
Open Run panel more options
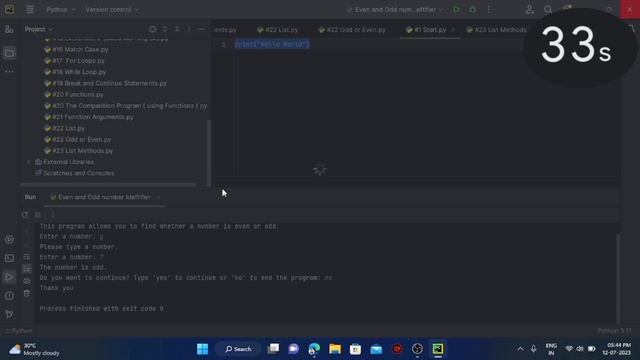tap(52, 215)
